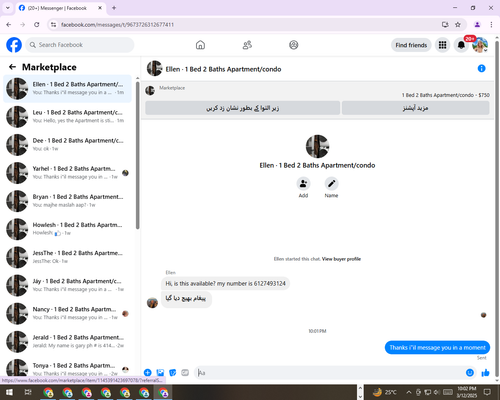The image size is (500, 400).
Task: Open the Facebook menu grid icon
Action: point(442,45)
